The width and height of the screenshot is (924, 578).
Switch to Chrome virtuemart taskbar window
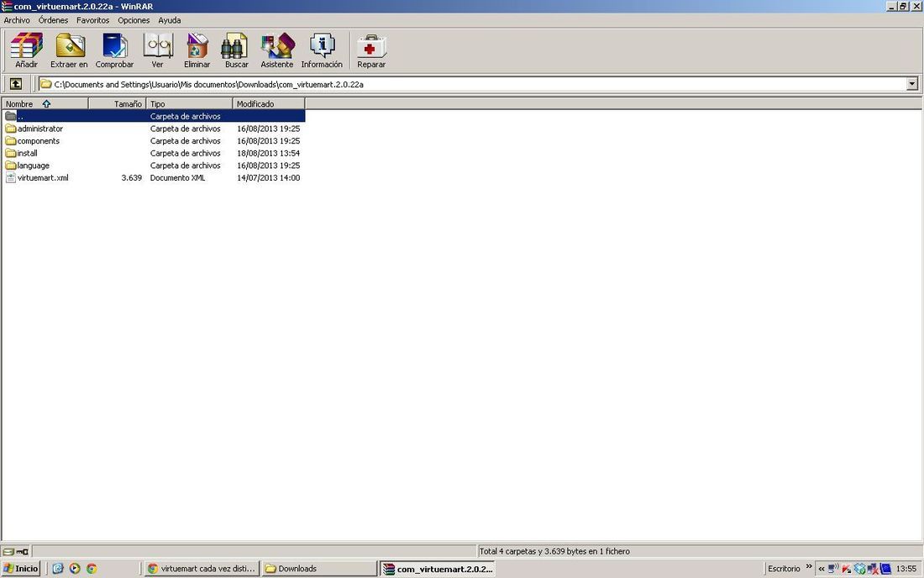(x=202, y=569)
